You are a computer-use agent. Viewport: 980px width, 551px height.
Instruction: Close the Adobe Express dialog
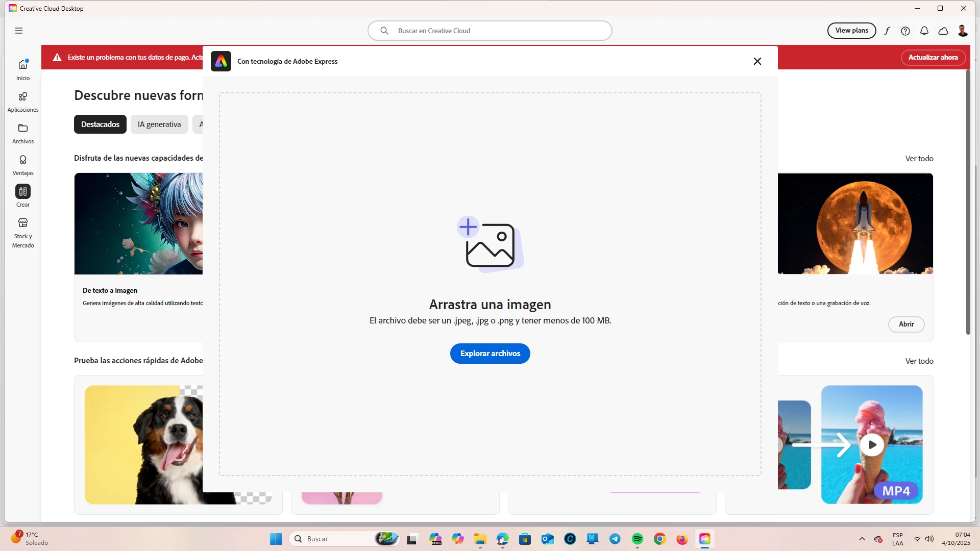[757, 61]
